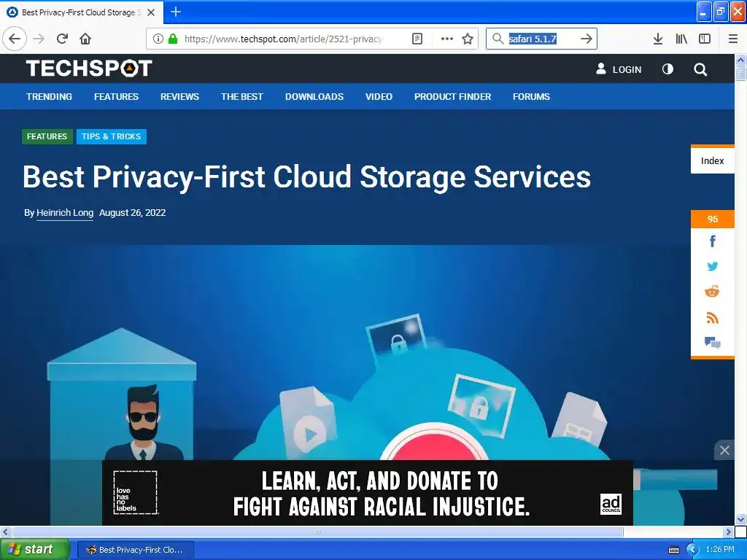Click the horizontal scrollbar thumb
This screenshot has width=747, height=560.
[317, 532]
